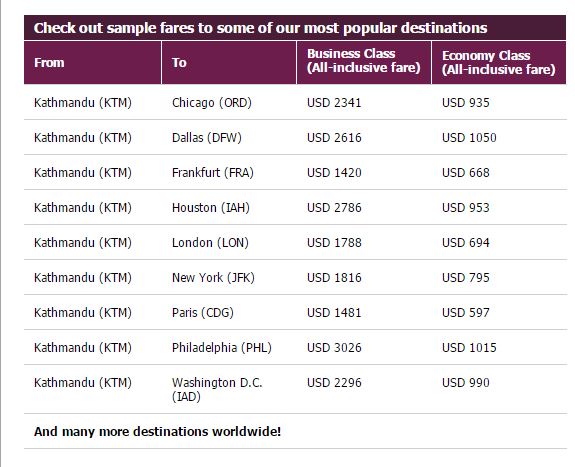The height and width of the screenshot is (467, 575).
Task: Select the Paris (CDG) destination
Action: [203, 313]
